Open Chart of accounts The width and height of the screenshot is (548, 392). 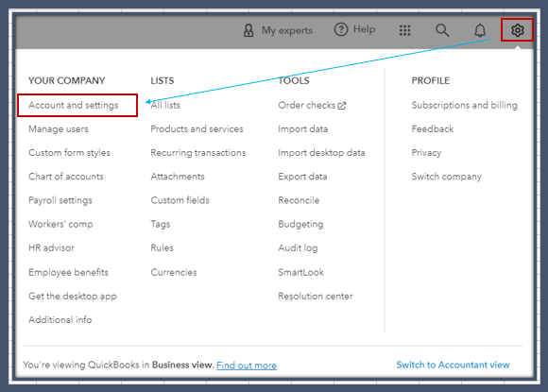point(66,177)
